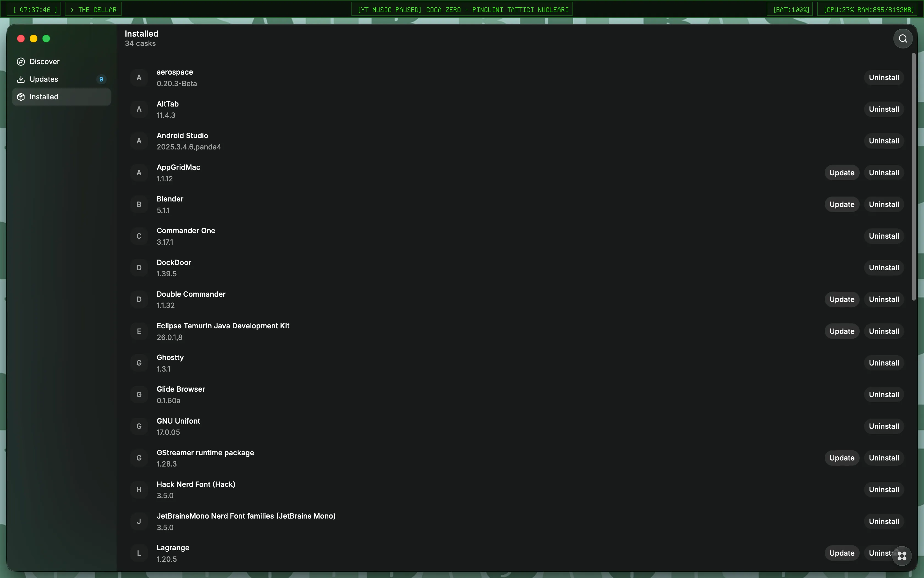Update Double Commander

pos(842,300)
